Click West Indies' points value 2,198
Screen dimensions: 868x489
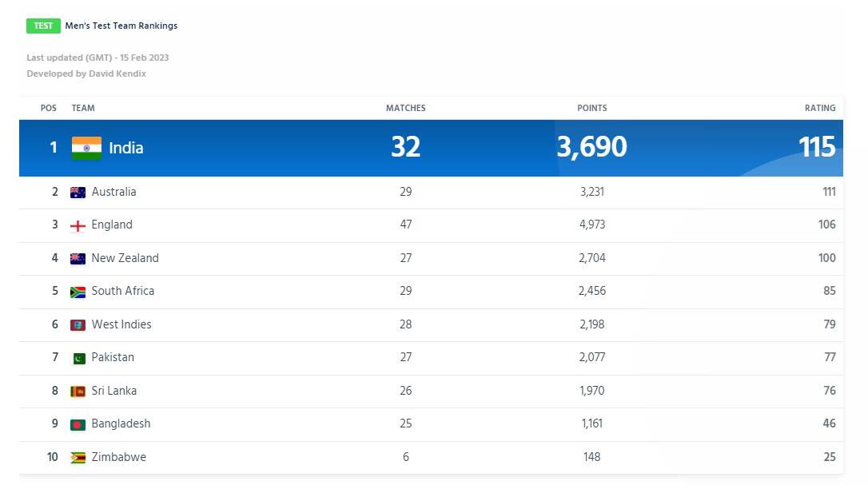(592, 324)
